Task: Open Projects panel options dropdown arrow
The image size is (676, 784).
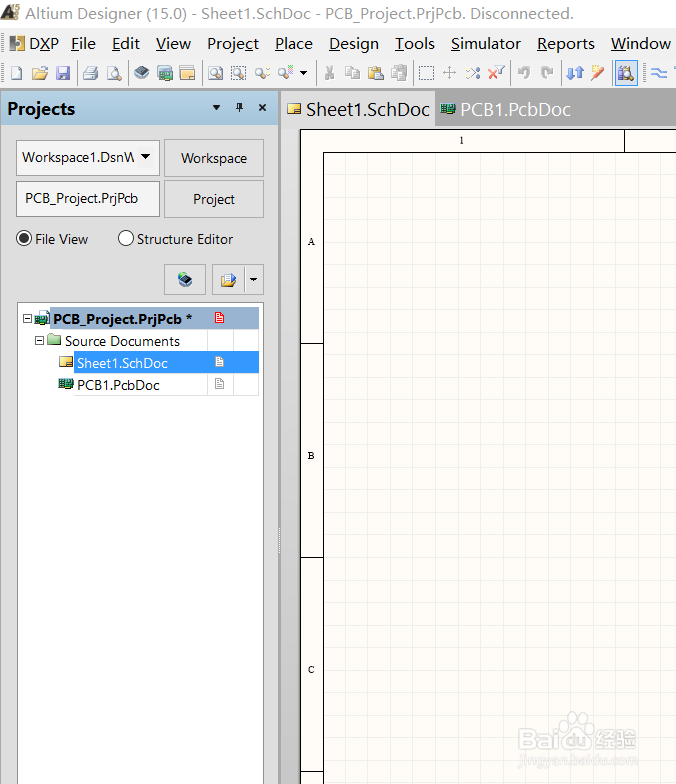Action: click(216, 108)
